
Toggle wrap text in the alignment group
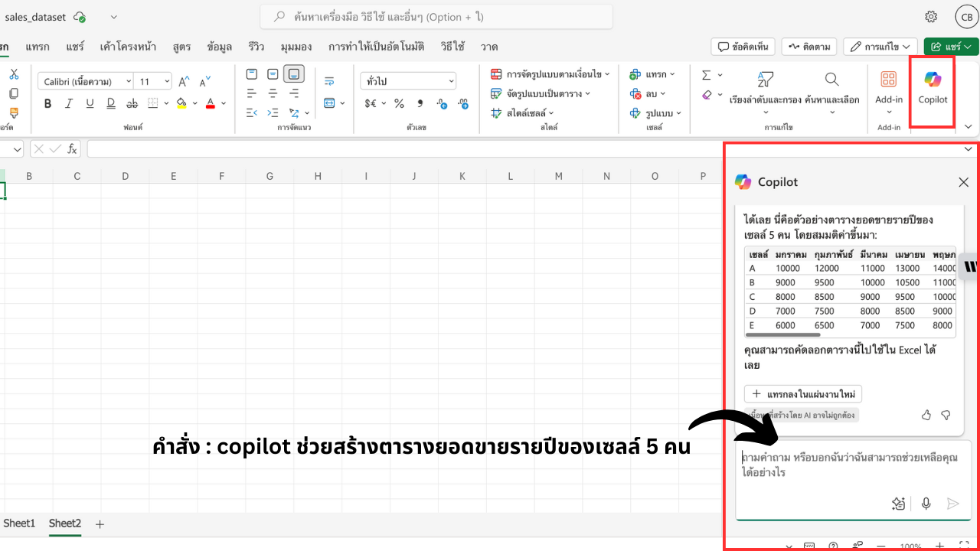329,81
